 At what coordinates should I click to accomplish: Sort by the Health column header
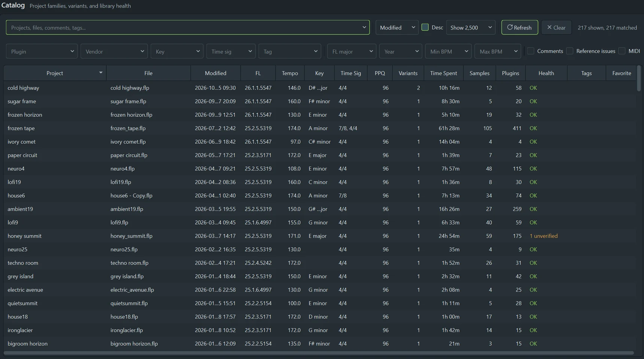point(546,73)
